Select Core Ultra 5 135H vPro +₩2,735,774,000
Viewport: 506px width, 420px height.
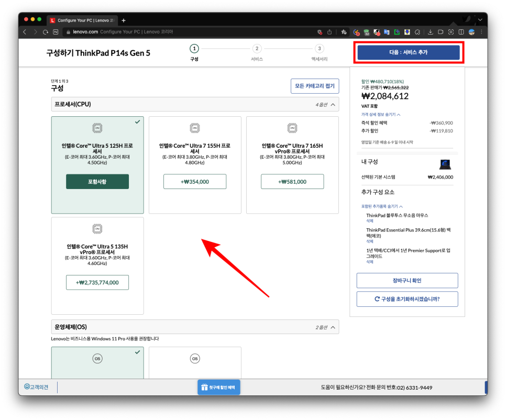pyautogui.click(x=97, y=283)
